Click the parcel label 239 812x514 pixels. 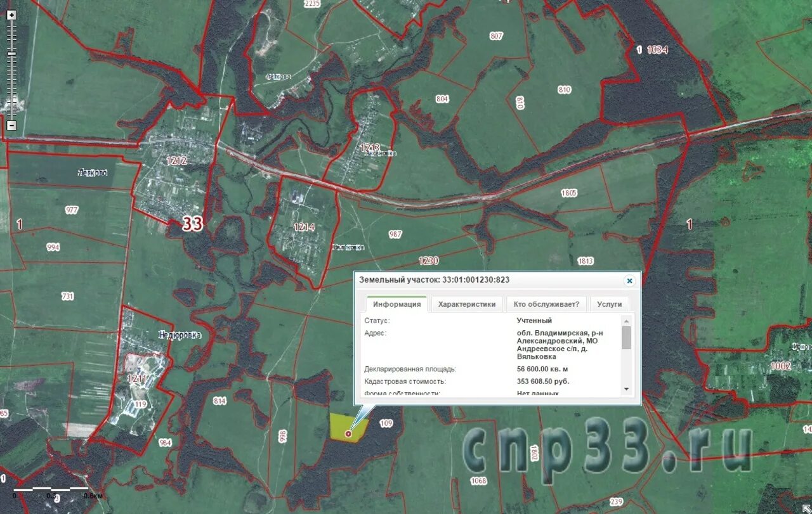[x=616, y=501]
